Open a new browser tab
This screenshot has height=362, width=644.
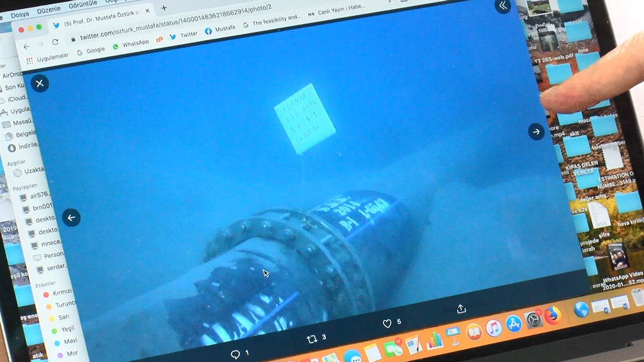(164, 8)
